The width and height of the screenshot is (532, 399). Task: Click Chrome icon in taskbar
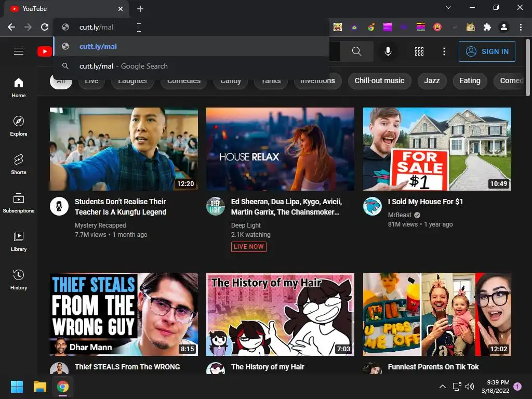[63, 387]
